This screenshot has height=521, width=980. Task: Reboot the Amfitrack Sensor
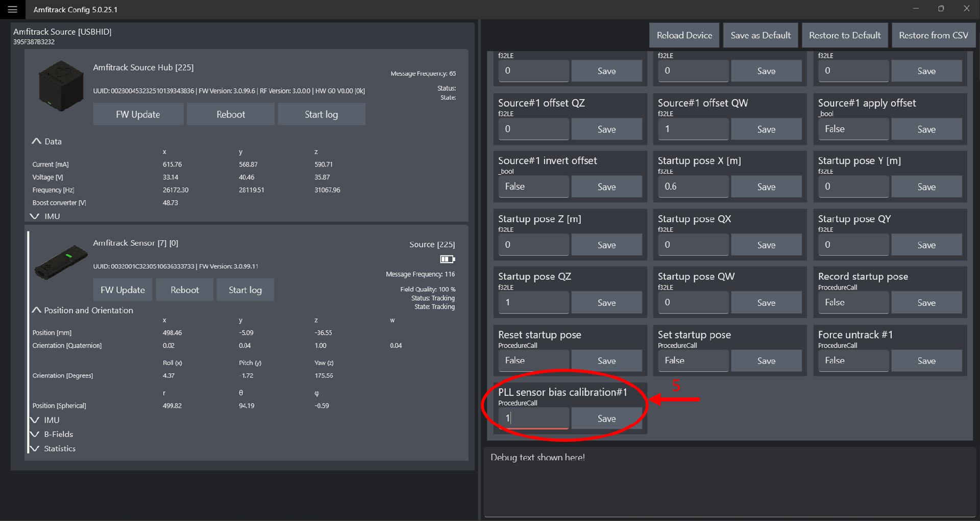tap(185, 290)
